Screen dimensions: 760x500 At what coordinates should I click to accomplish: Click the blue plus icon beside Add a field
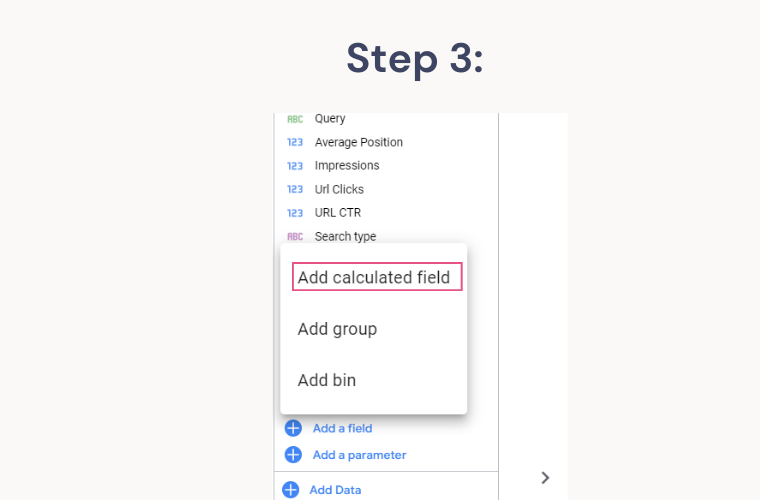(293, 428)
